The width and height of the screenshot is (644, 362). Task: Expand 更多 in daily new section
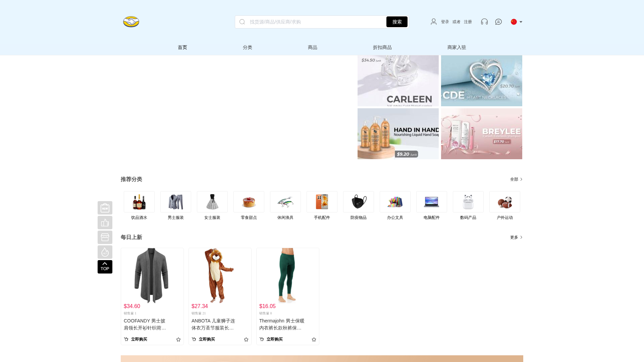coord(516,237)
